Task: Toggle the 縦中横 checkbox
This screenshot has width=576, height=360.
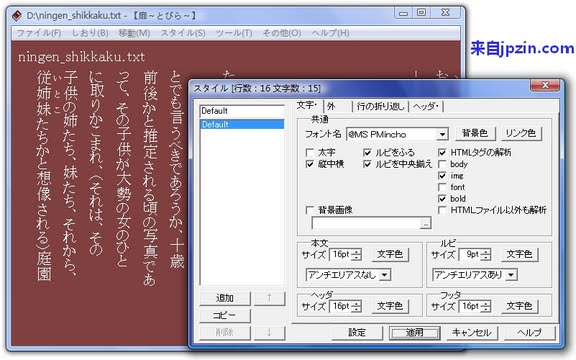Action: [310, 164]
